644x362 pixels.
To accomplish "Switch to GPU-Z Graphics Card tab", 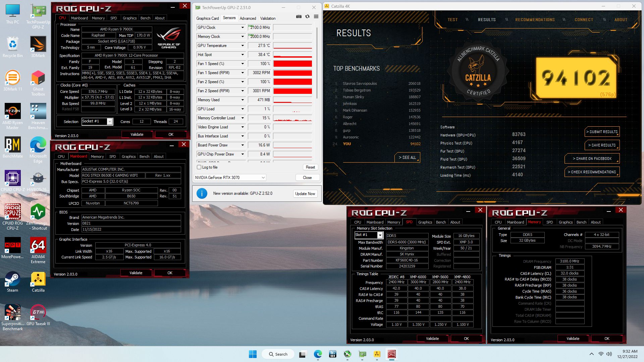I will (207, 18).
